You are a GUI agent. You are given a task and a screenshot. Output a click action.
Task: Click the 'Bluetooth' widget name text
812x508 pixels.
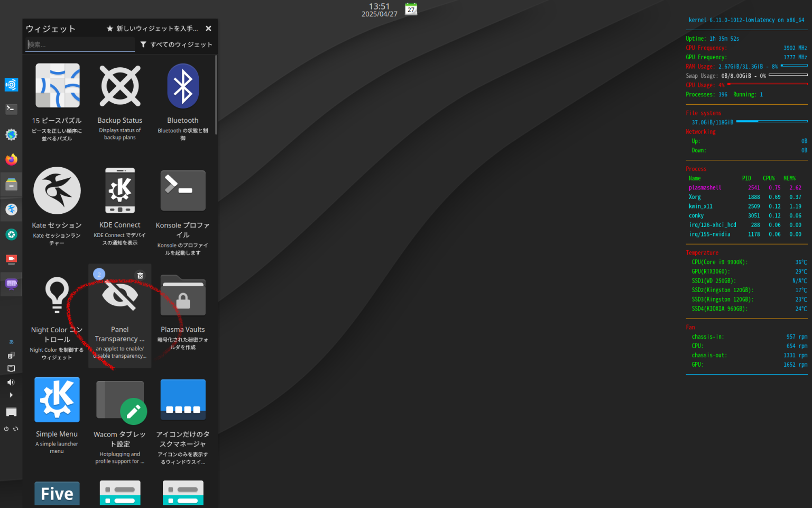pyautogui.click(x=183, y=121)
